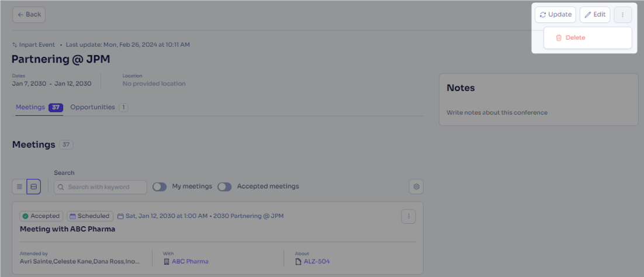
Task: Switch to card view icon
Action: point(34,186)
